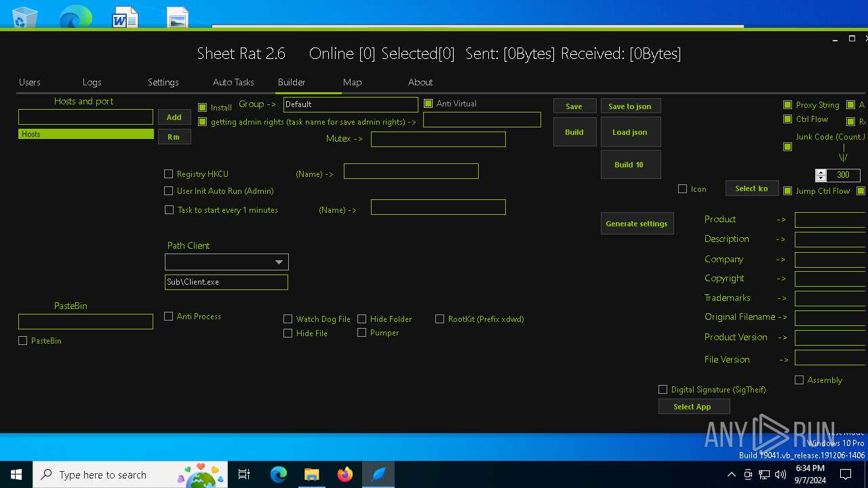The height and width of the screenshot is (488, 868).
Task: Click the Save button
Action: pos(574,106)
